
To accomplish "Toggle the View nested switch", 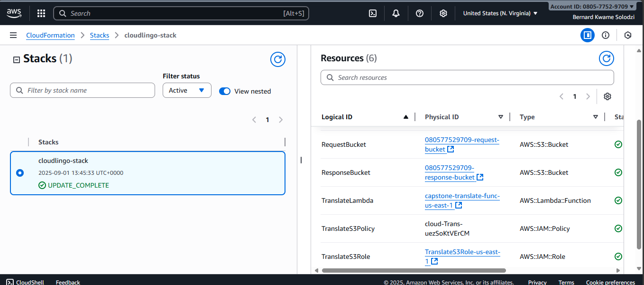I will [x=225, y=91].
